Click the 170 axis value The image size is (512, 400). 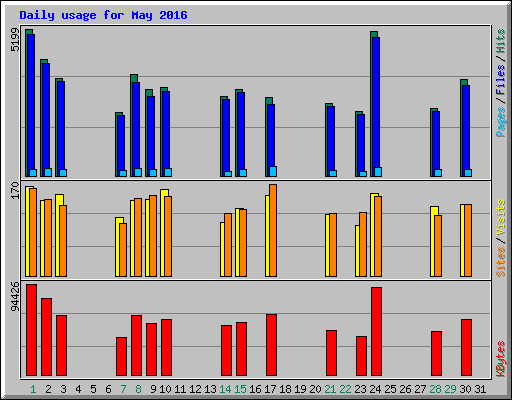pyautogui.click(x=15, y=190)
